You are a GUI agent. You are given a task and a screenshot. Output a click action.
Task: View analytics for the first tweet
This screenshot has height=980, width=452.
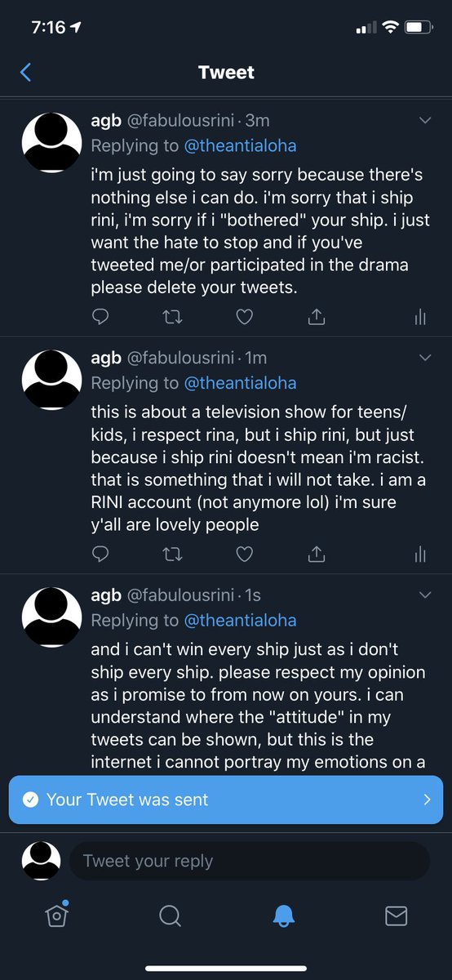(420, 318)
